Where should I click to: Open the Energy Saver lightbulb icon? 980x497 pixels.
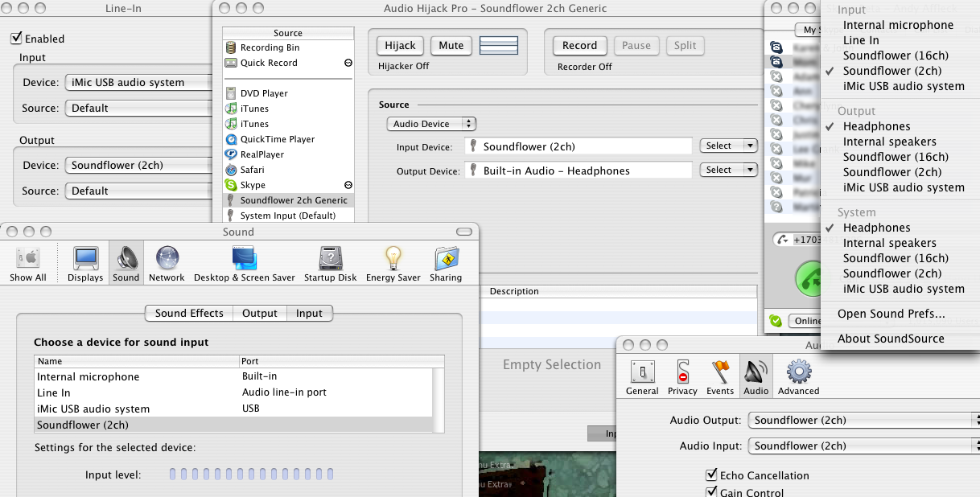tap(393, 265)
